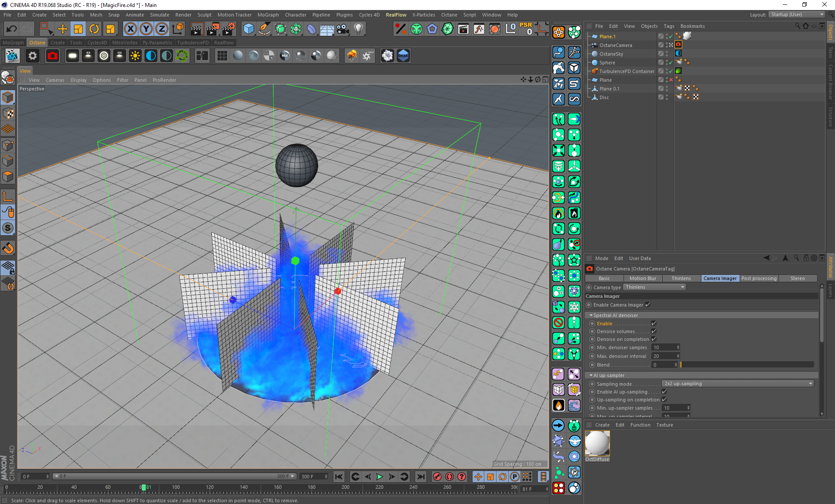The width and height of the screenshot is (835, 504).
Task: Click the autokeying button
Action: point(449,477)
